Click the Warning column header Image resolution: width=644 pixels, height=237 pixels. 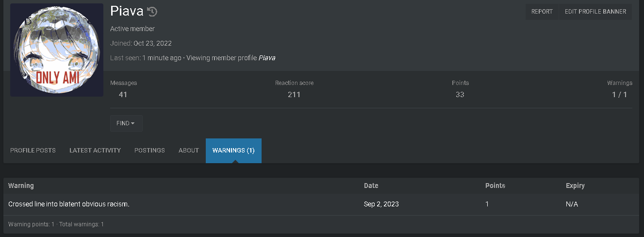(21, 186)
